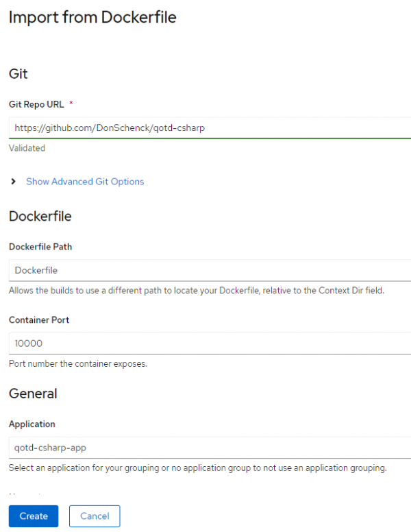This screenshot has height=532, width=411.
Task: Click the Dockerfile Path label
Action: click(40, 246)
